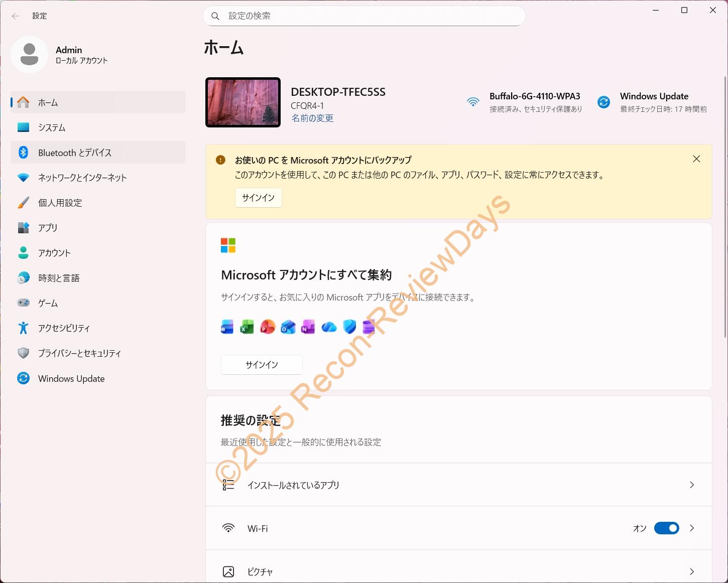The image size is (728, 583).
Task: Expand the Installed apps row chevron
Action: click(x=692, y=485)
